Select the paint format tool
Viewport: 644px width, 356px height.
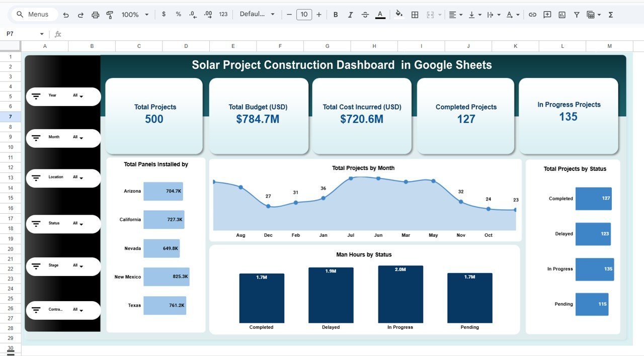(x=109, y=15)
